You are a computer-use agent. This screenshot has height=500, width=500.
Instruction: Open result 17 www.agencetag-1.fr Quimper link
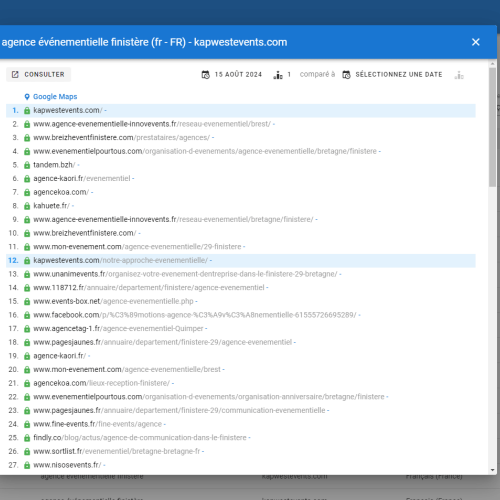click(x=118, y=329)
